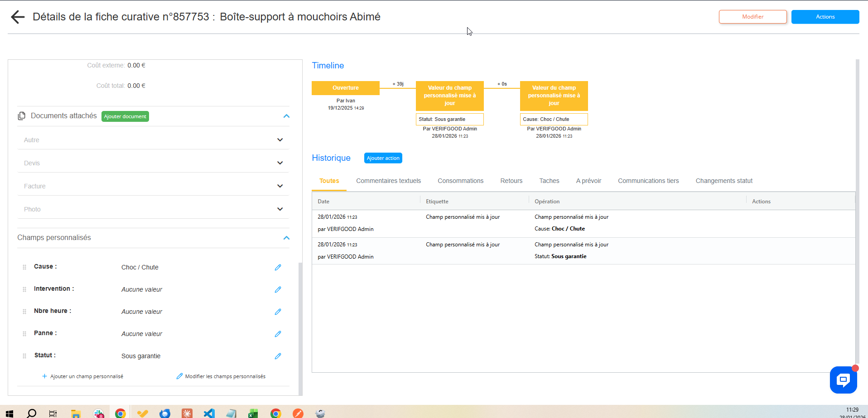Edit the Panne field pencil icon
Screen dimensions: 868x418
(278, 334)
